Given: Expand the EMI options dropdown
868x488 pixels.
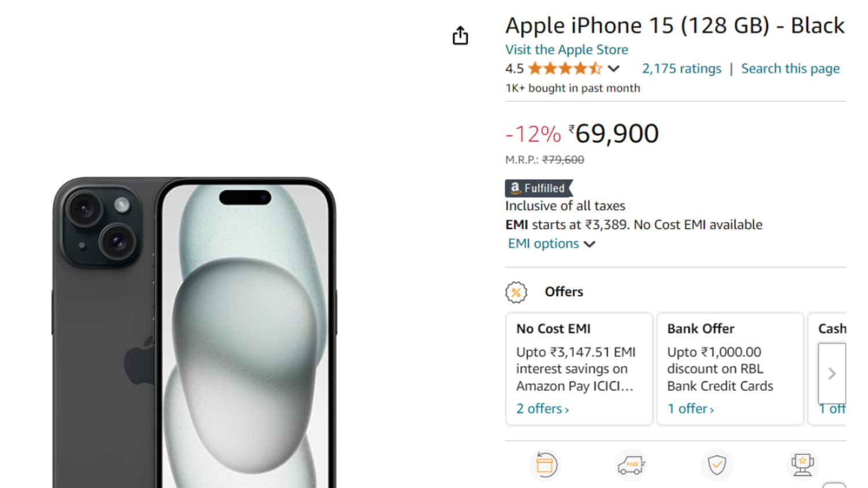Looking at the screenshot, I should coord(551,243).
